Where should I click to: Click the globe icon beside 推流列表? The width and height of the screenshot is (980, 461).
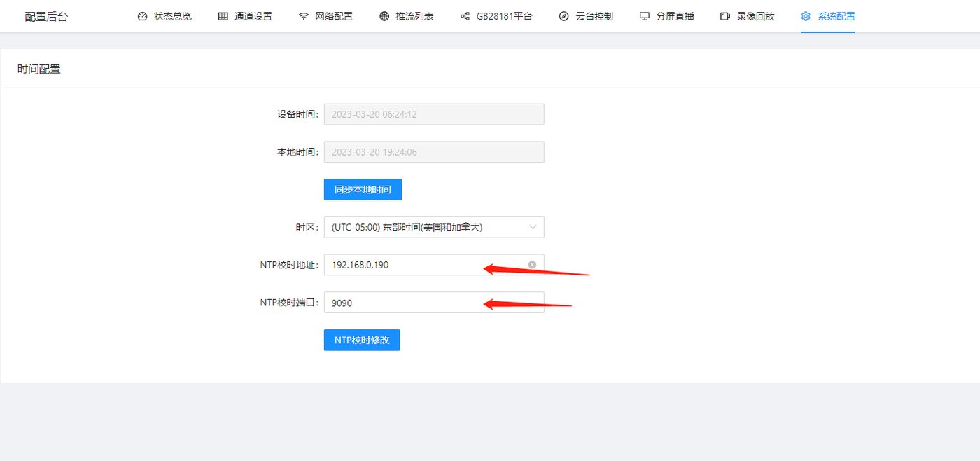[x=384, y=16]
